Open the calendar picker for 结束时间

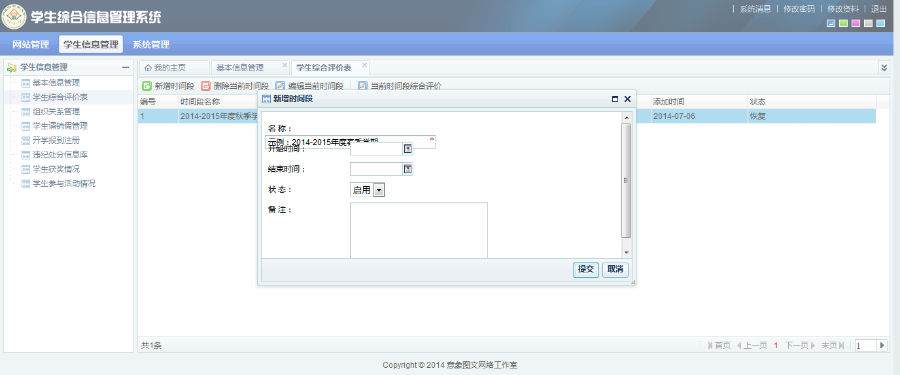pos(408,169)
